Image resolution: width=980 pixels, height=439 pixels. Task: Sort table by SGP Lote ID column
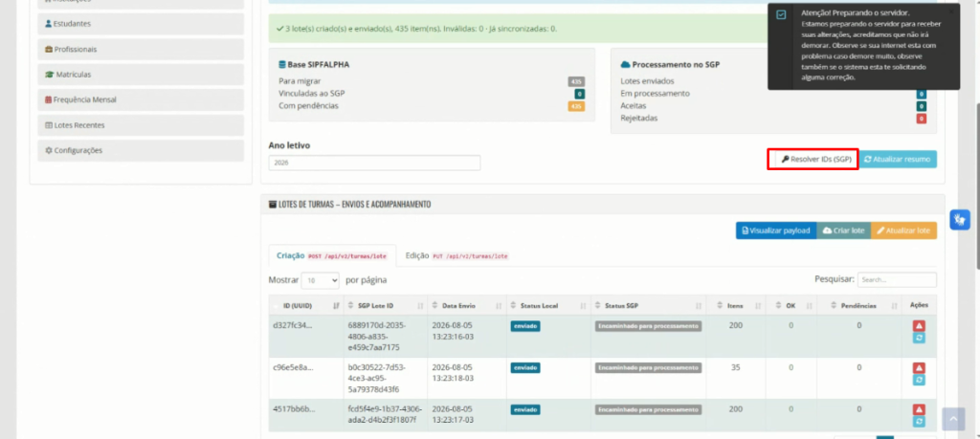[x=386, y=306]
